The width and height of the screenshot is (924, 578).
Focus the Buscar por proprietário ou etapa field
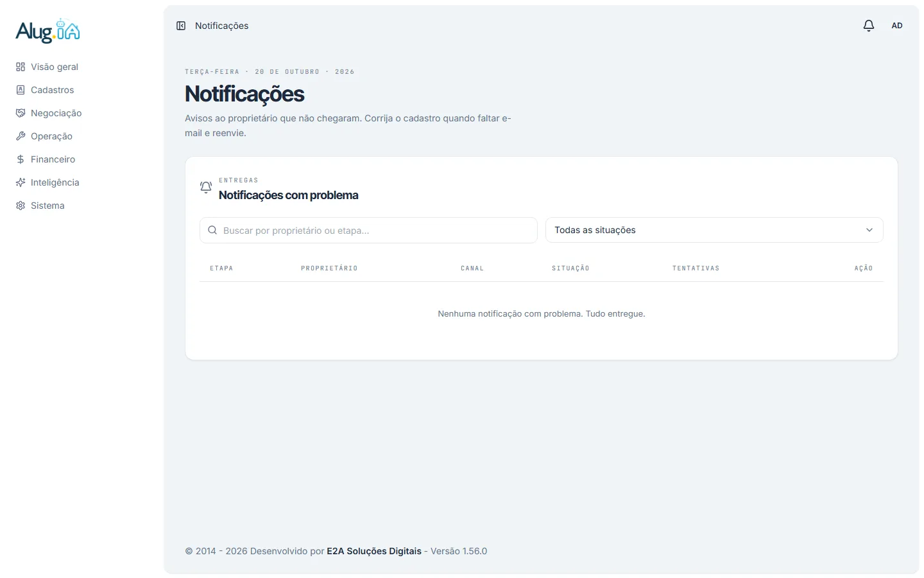pyautogui.click(x=368, y=230)
